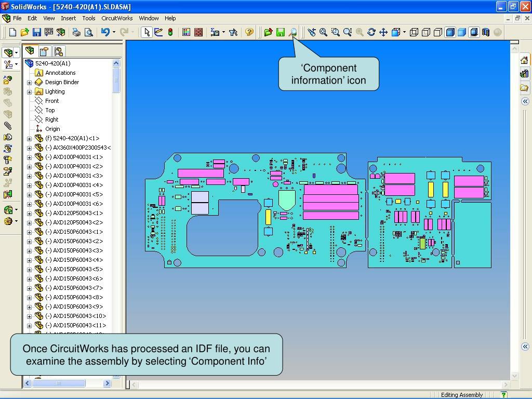
Task: Select the Zoom to Area tool
Action: pyautogui.click(x=336, y=32)
